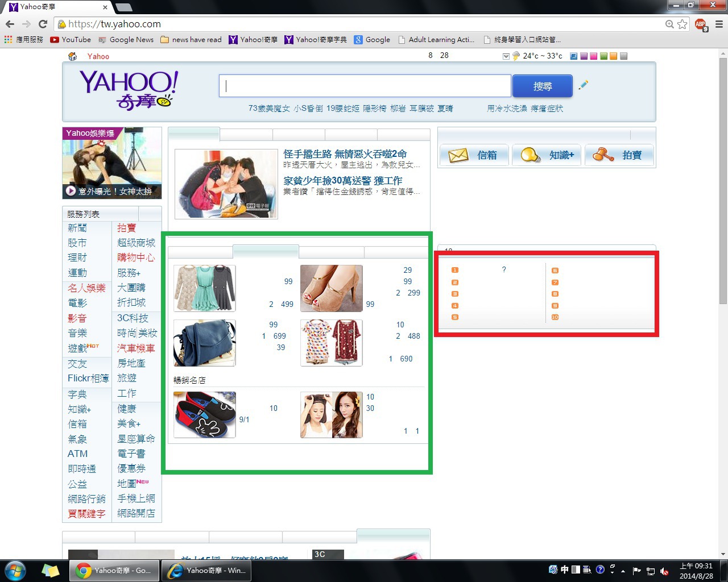This screenshot has height=582, width=728.
Task: Reload the page with the refresh icon
Action: pos(43,24)
